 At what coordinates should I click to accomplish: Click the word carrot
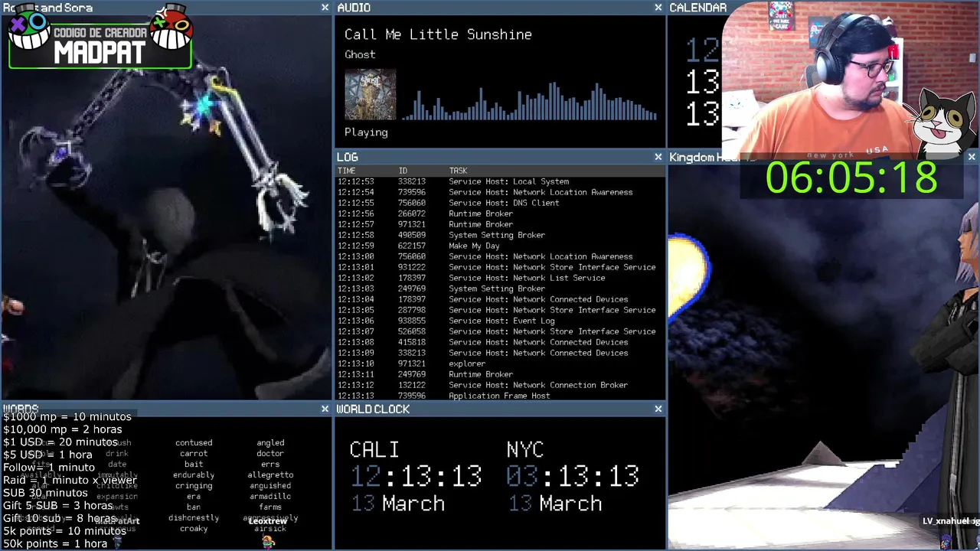click(x=194, y=453)
